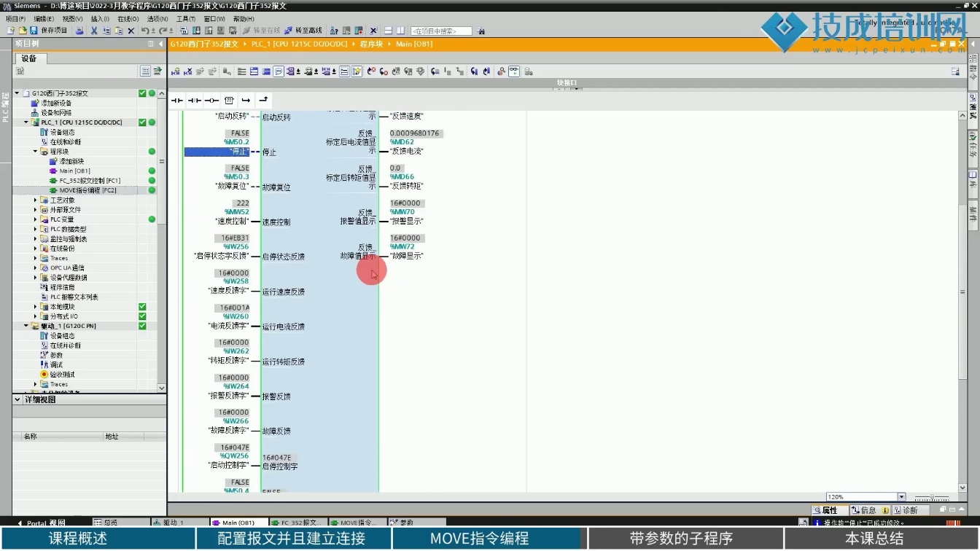Expand PLC 变量 folder
Image resolution: width=980 pixels, height=551 pixels.
click(35, 219)
